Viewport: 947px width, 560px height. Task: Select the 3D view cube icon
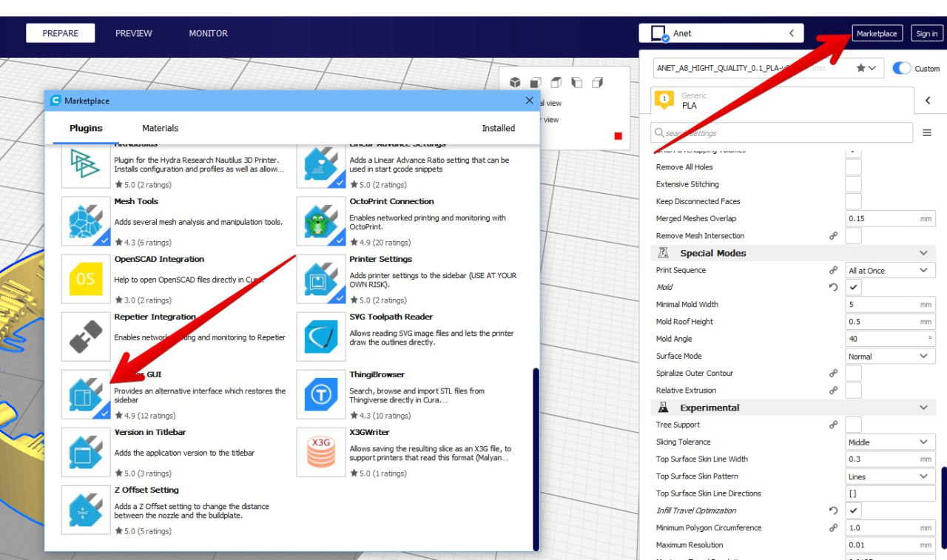point(515,82)
